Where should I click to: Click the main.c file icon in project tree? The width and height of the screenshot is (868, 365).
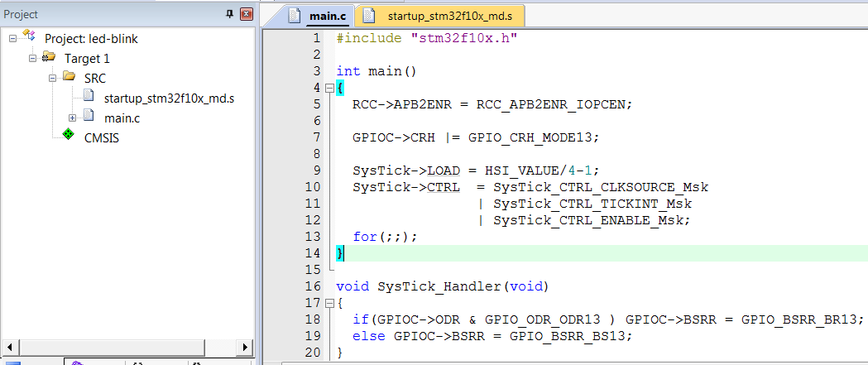coord(89,118)
